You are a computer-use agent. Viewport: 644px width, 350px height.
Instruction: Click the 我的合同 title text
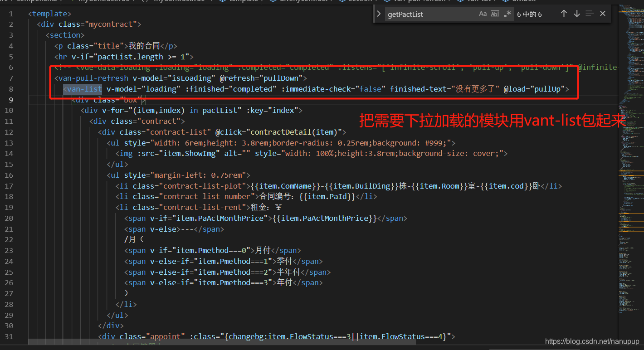click(145, 46)
